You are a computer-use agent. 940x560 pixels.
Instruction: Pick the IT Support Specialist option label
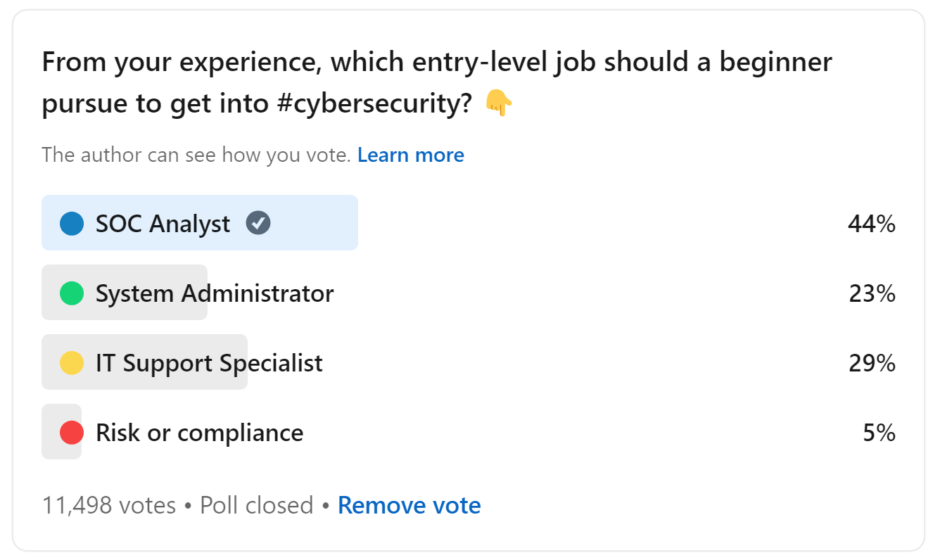pos(209,363)
